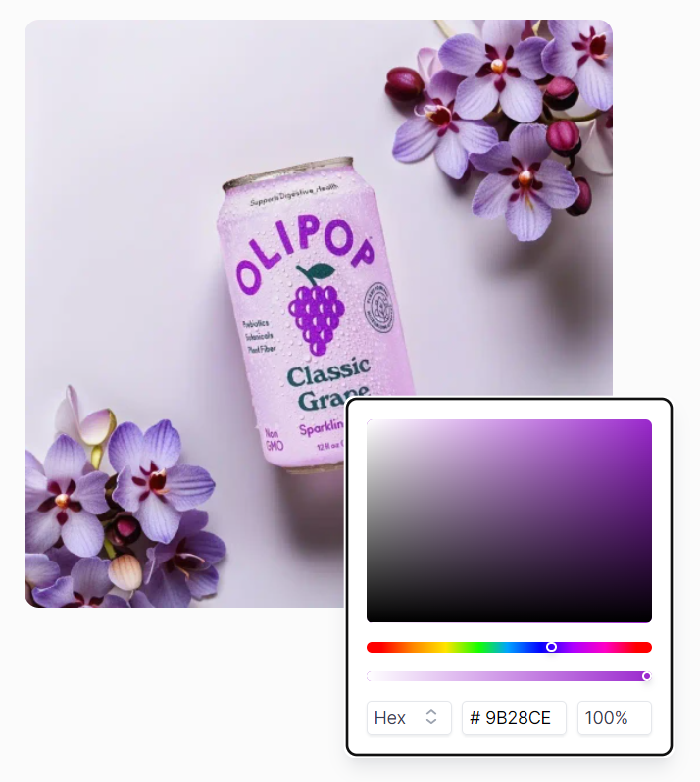This screenshot has height=782, width=700.
Task: Click the up-down chevron icon beside Hex
Action: click(x=431, y=717)
